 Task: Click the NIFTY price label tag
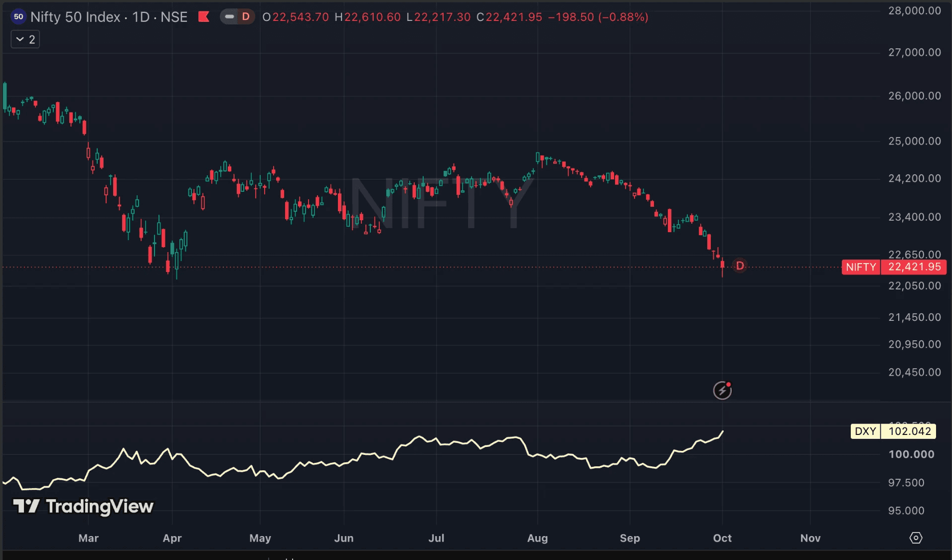point(861,267)
